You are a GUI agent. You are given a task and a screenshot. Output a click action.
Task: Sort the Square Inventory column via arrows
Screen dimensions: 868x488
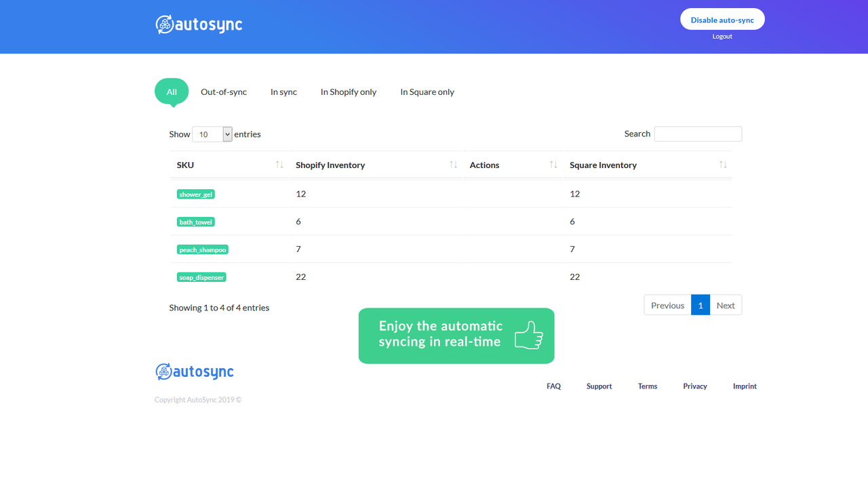click(723, 165)
